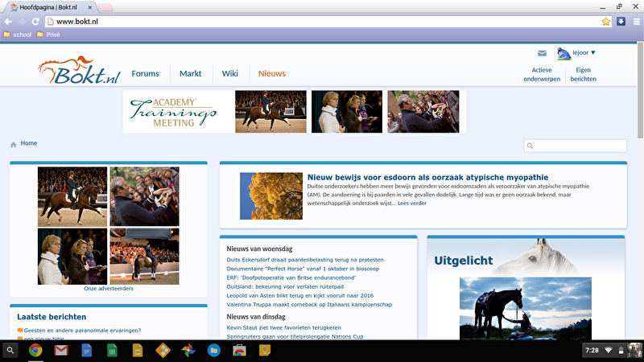Open Valentina Truppa comeback news link
644x362 pixels.
(x=309, y=305)
